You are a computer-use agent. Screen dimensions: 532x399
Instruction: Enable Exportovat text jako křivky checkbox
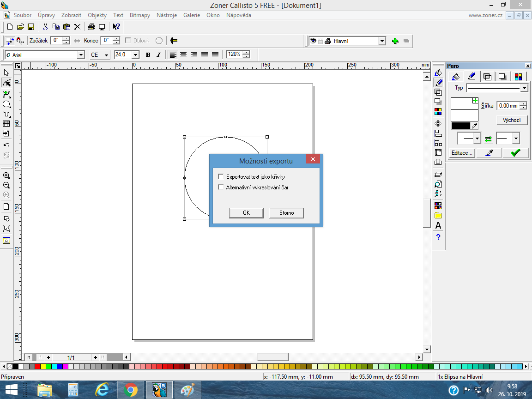221,177
